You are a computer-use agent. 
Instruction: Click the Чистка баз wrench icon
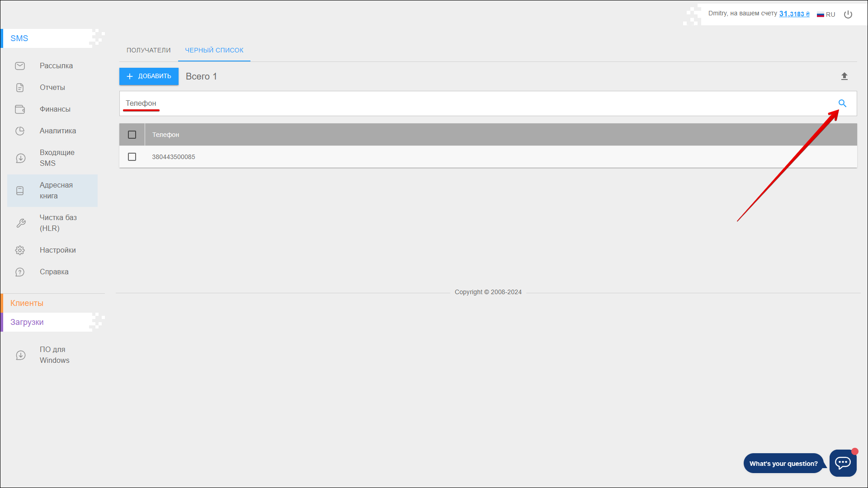21,223
